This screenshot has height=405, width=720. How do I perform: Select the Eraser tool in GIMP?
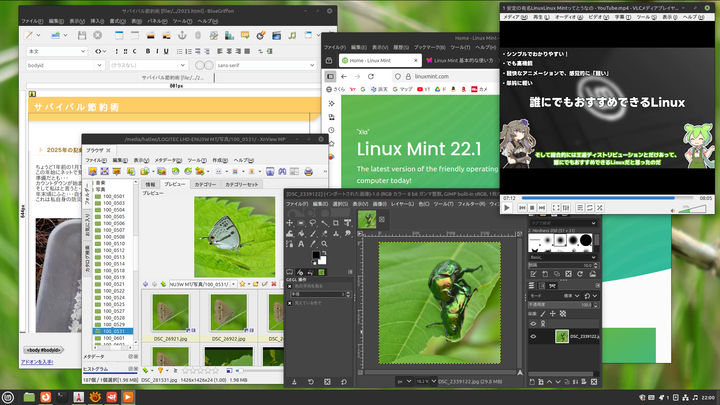click(324, 233)
